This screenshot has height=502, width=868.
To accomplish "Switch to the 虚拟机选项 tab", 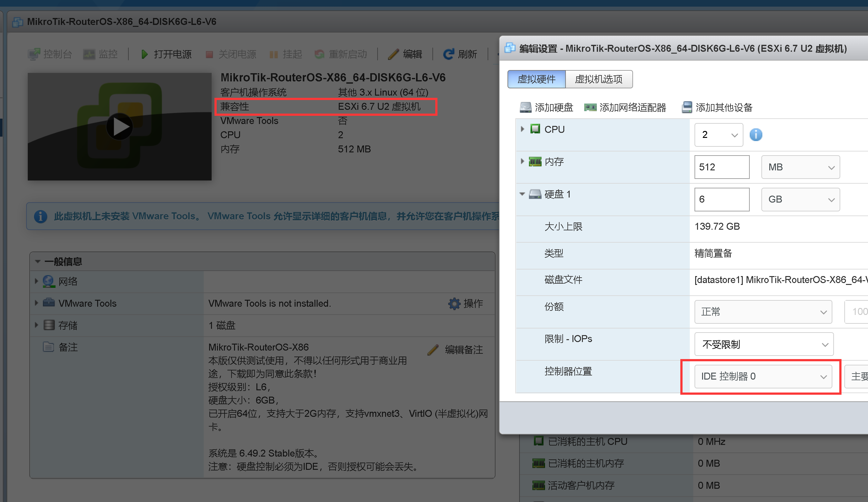I will click(x=599, y=79).
